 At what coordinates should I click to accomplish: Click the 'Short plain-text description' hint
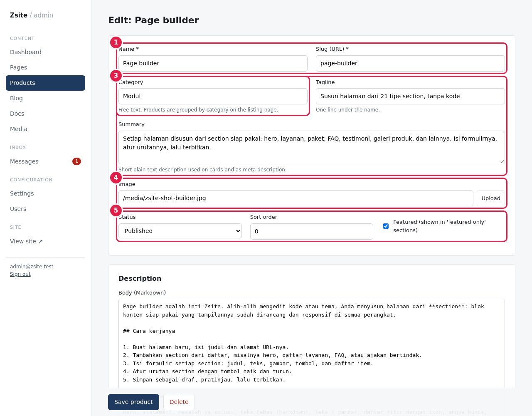[202, 170]
